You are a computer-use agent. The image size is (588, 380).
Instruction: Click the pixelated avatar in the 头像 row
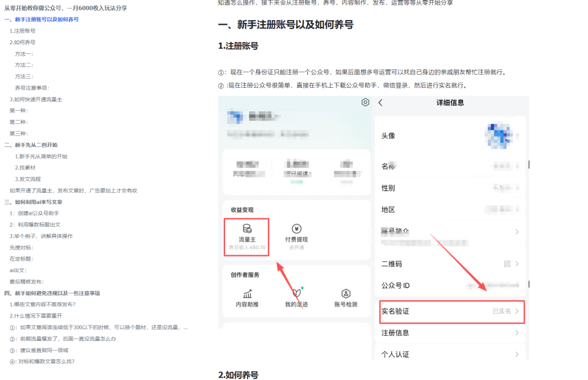499,136
